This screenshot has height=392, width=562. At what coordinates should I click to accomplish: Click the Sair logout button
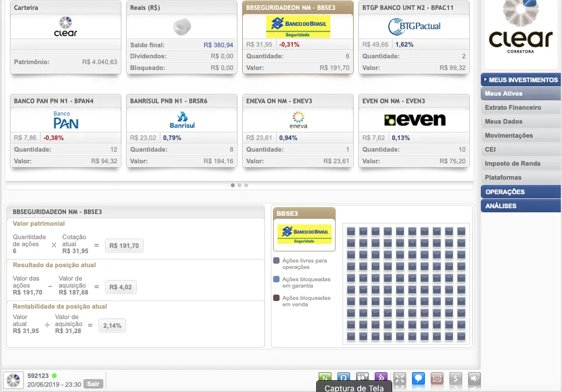coord(92,384)
